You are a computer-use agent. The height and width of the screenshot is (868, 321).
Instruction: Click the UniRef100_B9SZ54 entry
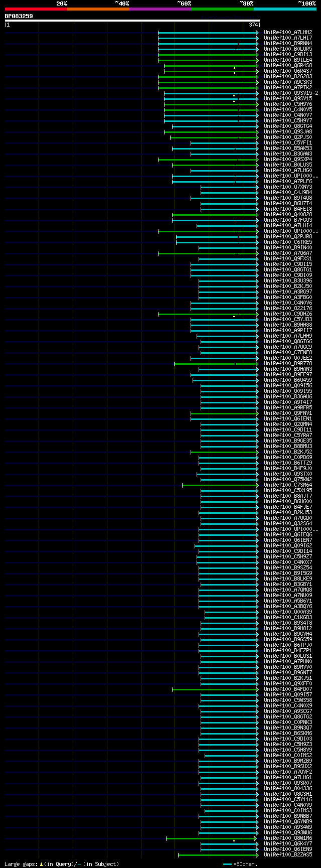click(288, 567)
